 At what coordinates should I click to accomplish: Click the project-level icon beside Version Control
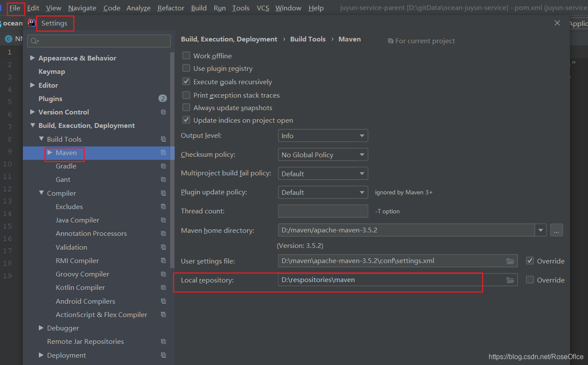(163, 112)
